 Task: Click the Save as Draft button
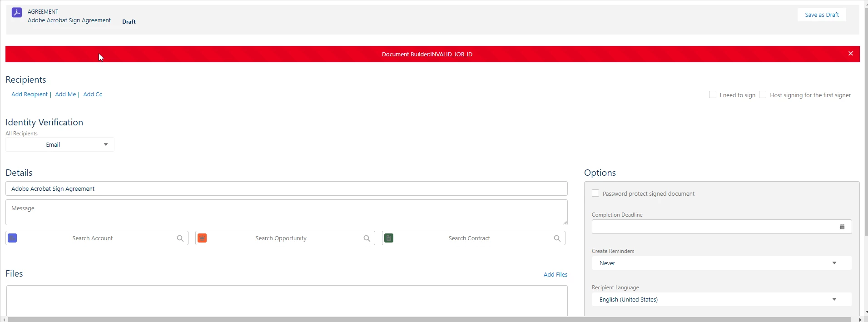[822, 15]
